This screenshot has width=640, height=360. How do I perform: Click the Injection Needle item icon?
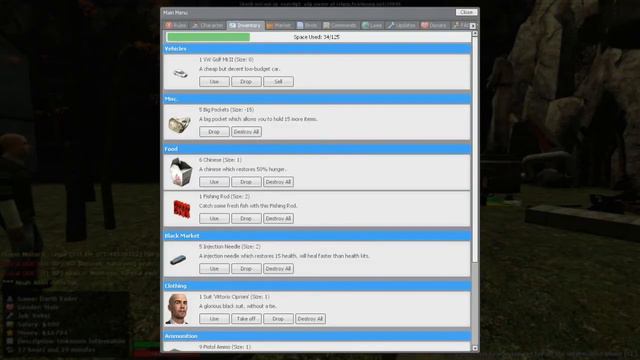coord(178,260)
